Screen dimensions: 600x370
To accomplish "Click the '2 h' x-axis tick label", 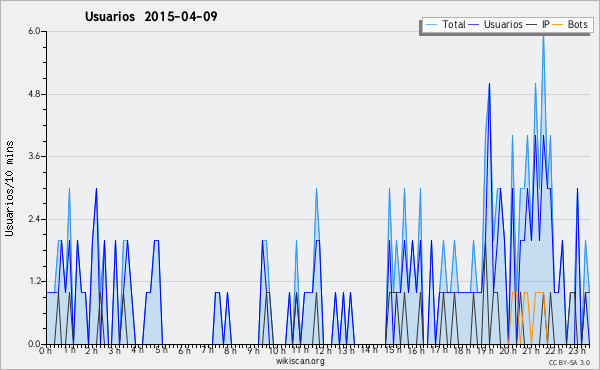I will (91, 350).
